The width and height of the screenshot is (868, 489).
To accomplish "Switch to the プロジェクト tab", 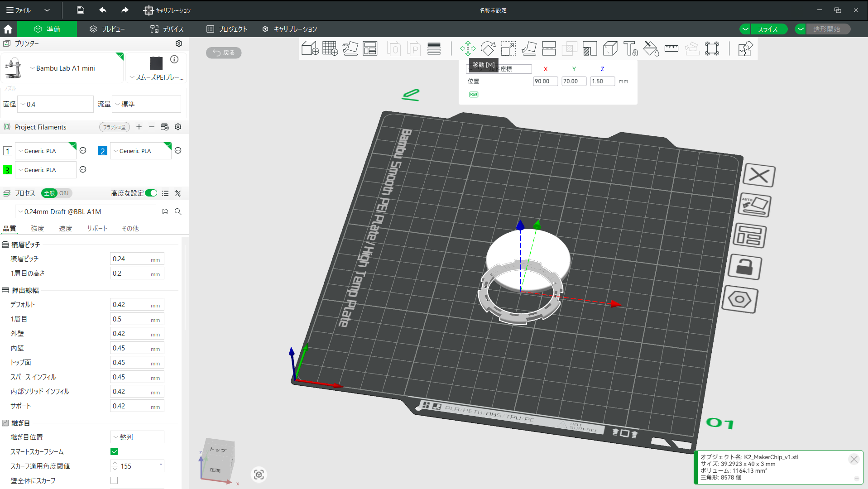I will point(227,29).
